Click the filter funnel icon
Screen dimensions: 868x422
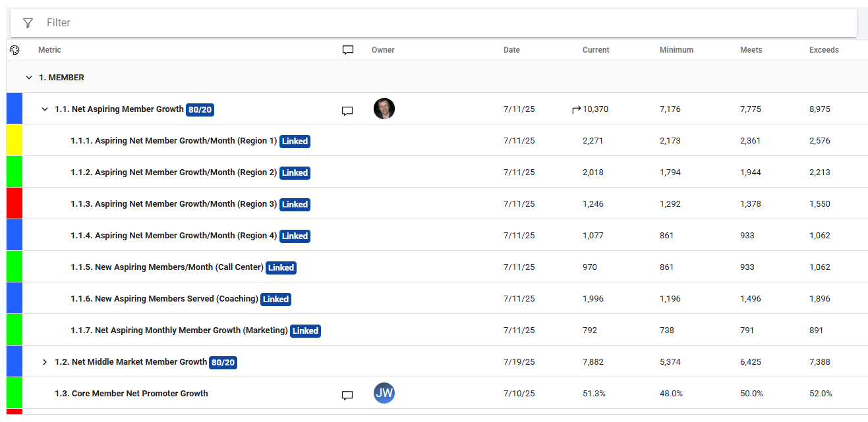coord(28,23)
